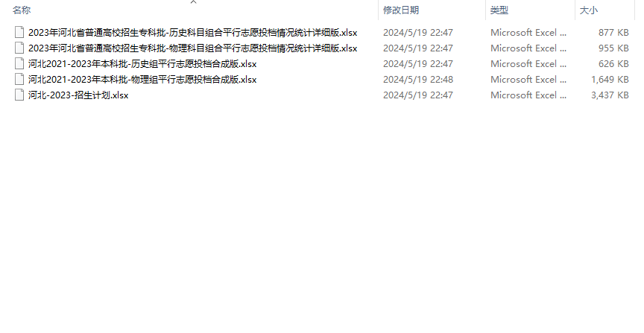Sort files by 修改日期 column header
This screenshot has width=644, height=333.
401,10
